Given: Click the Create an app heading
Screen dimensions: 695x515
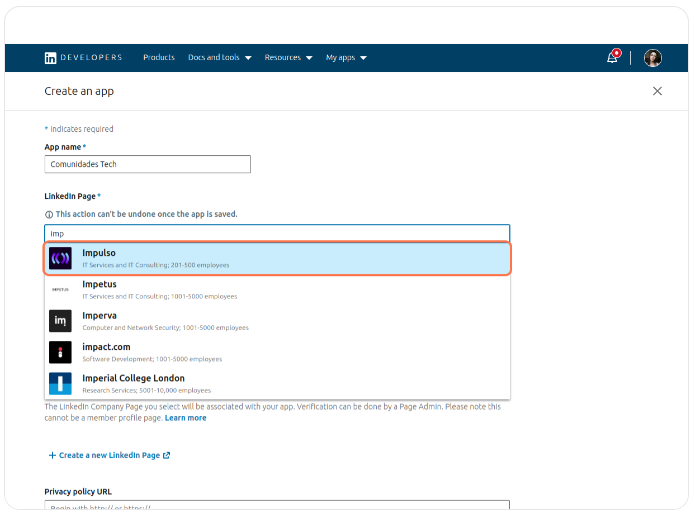Looking at the screenshot, I should pos(79,91).
